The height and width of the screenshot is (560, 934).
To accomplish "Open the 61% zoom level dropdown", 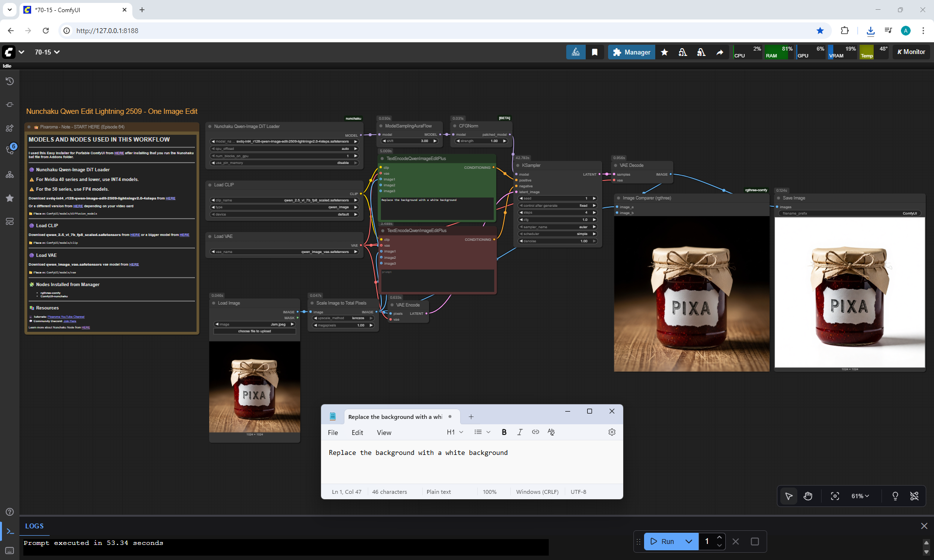I will coord(860,496).
